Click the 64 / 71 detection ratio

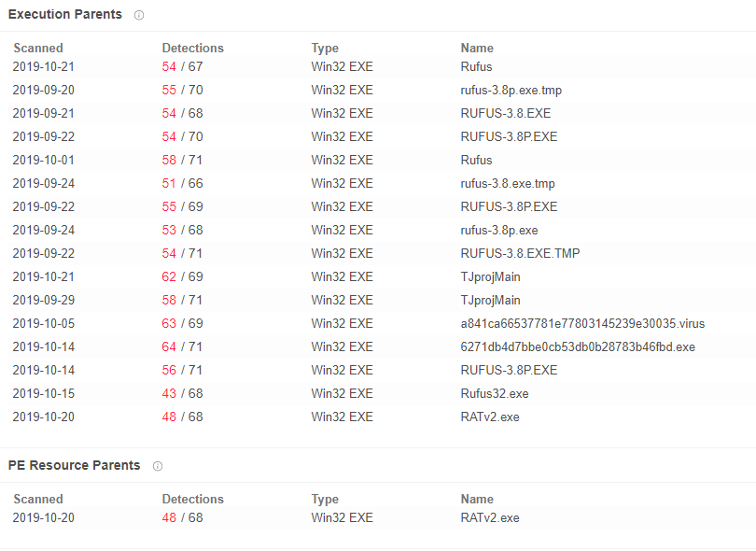[182, 346]
